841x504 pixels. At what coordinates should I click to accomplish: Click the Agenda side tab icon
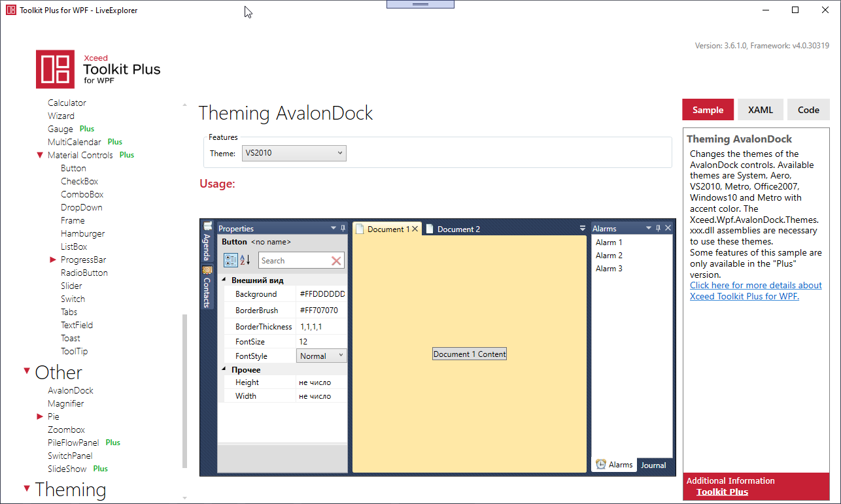(207, 226)
